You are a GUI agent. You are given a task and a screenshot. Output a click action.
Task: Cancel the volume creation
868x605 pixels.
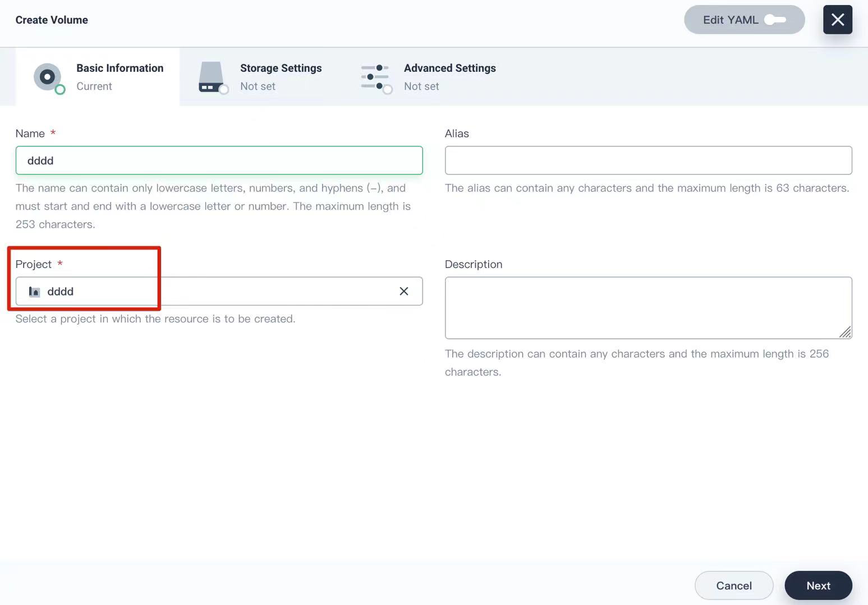pos(733,585)
